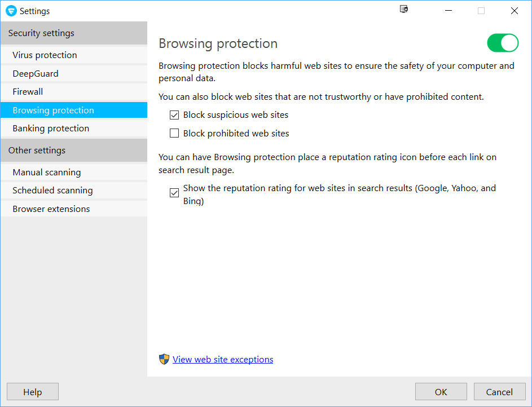
Task: Open Manual scanning settings
Action: 47,172
